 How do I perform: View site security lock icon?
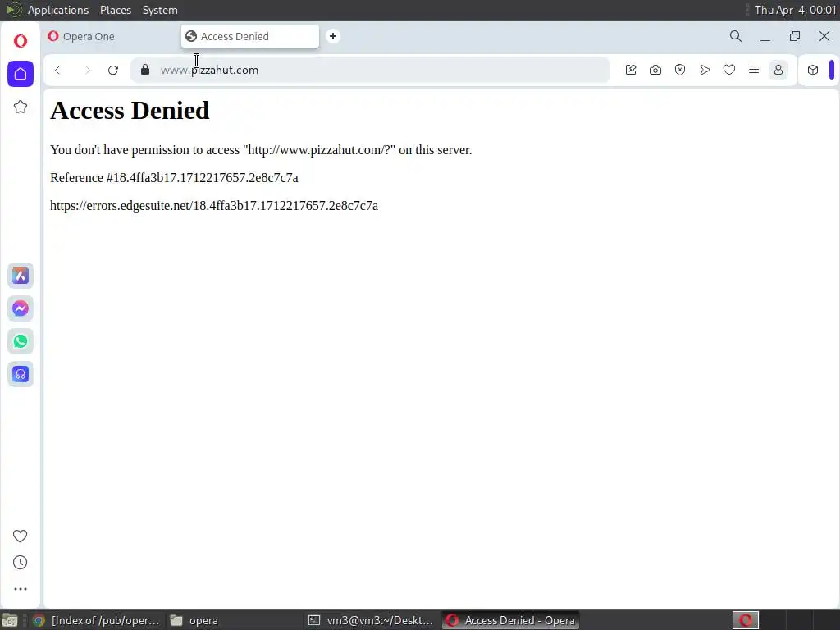click(x=145, y=70)
